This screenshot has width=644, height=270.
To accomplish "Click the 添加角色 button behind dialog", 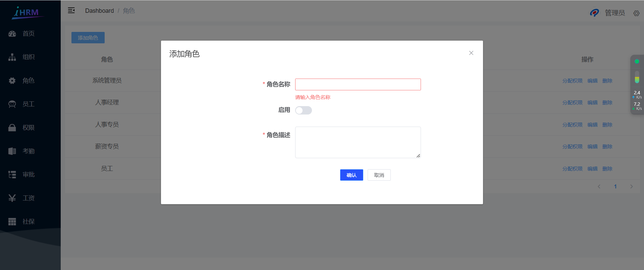I will pyautogui.click(x=88, y=38).
